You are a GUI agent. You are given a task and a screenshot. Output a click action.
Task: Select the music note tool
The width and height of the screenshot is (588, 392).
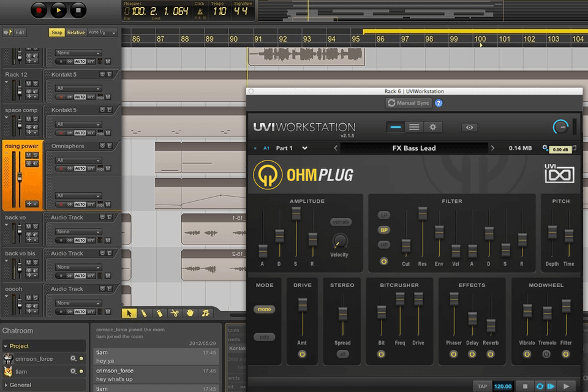(206, 313)
